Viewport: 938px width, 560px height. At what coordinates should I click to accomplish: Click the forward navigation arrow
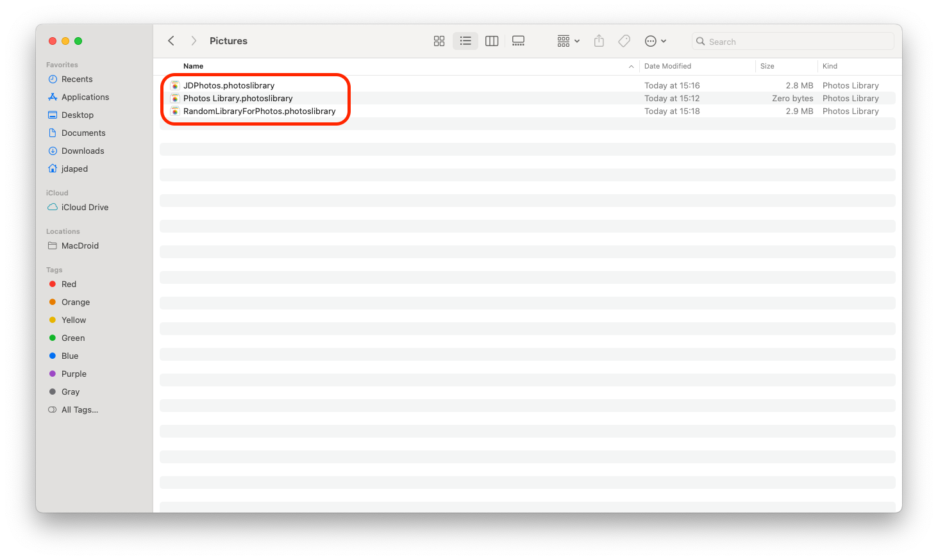point(193,40)
